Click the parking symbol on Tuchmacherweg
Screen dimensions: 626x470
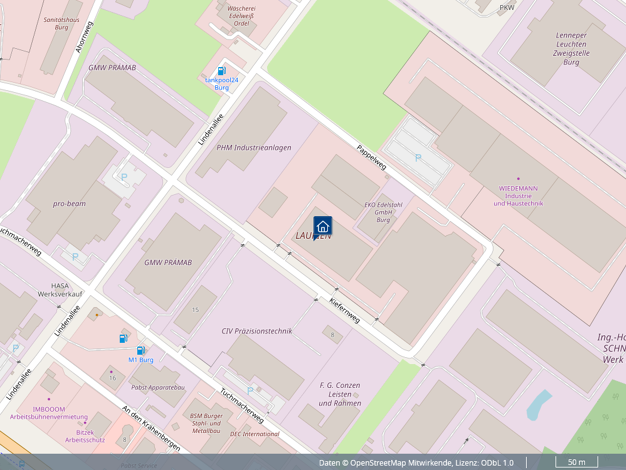[250, 391]
